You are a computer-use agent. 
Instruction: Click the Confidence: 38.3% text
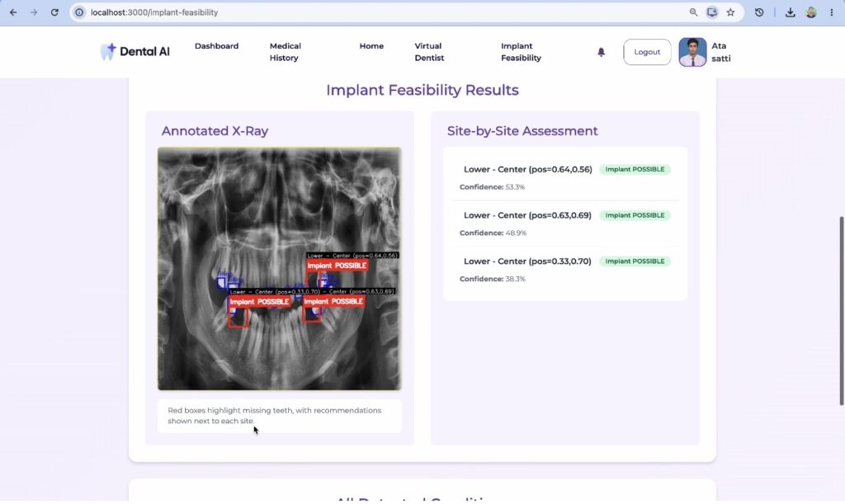tap(493, 279)
